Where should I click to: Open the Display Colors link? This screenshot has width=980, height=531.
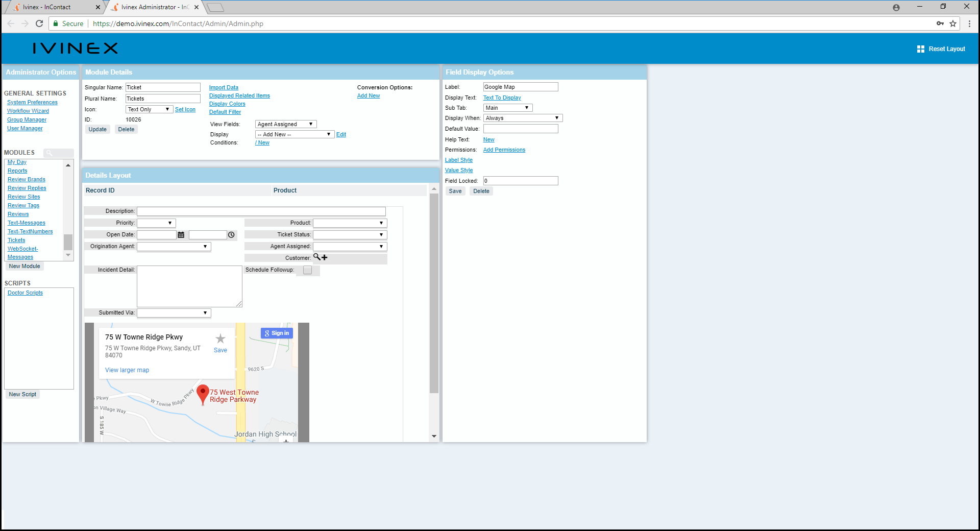[227, 104]
